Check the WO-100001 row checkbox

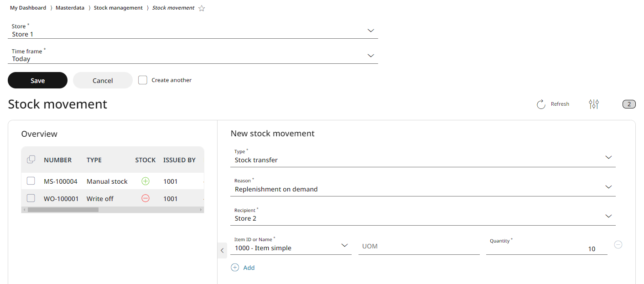click(x=31, y=198)
